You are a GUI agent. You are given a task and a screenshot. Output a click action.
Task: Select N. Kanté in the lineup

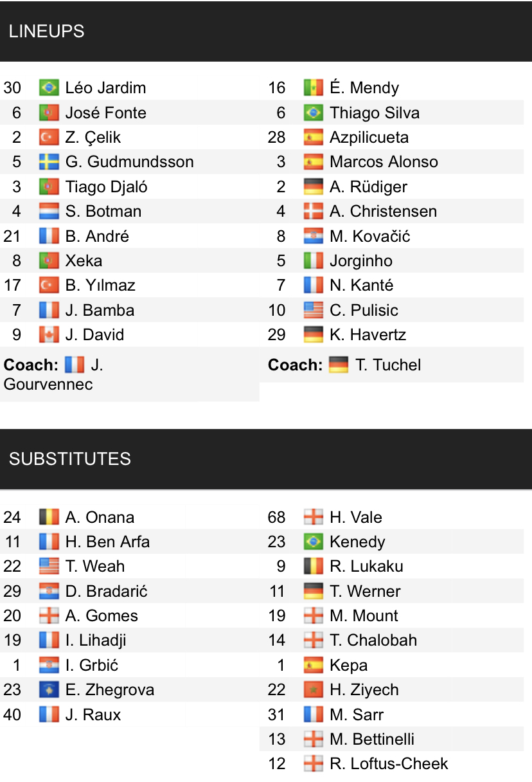[x=361, y=285]
